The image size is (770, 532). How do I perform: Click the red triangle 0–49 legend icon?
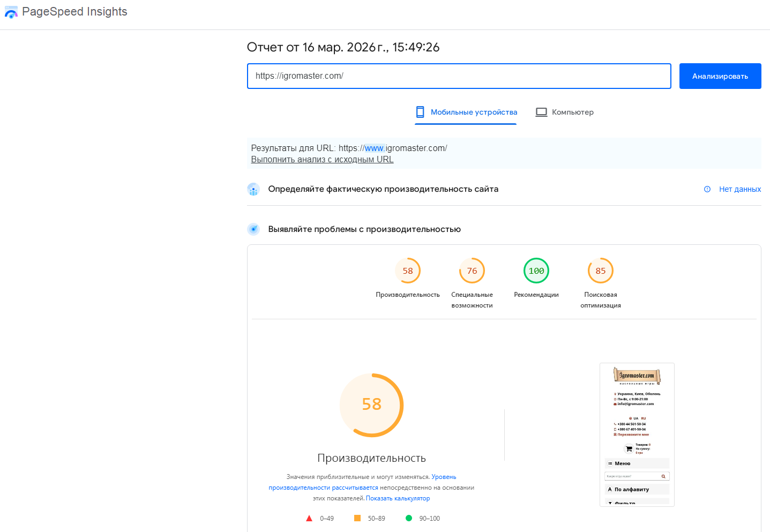[x=309, y=518]
